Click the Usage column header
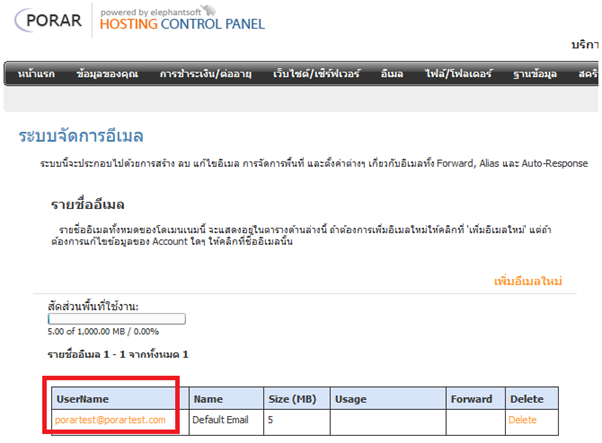This screenshot has height=443, width=602. [353, 398]
